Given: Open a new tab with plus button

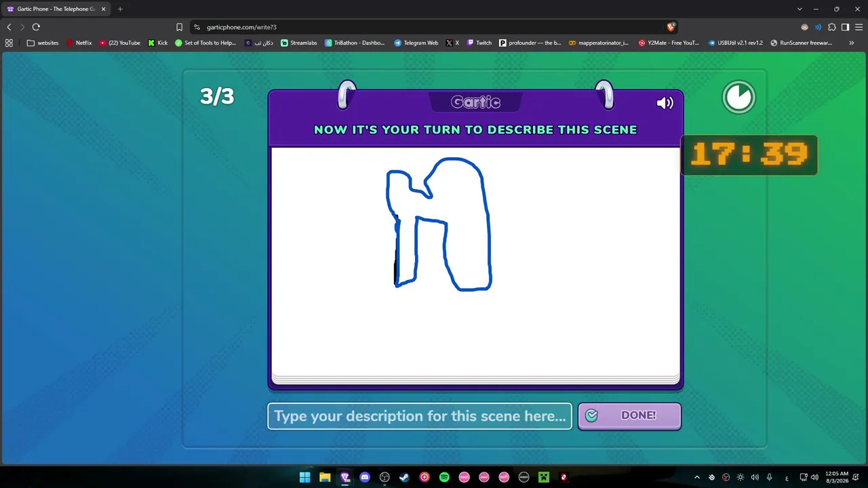Looking at the screenshot, I should pos(120,9).
